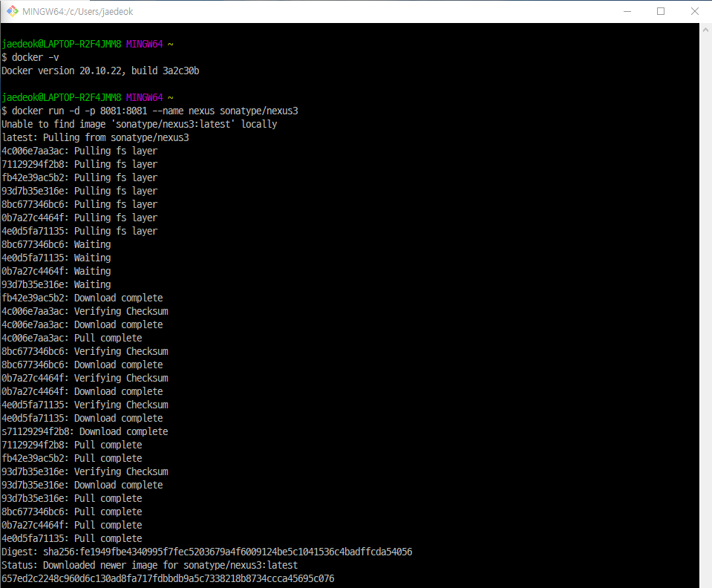Click '0b7a27c4464f: Verifying Checksum' line
The height and width of the screenshot is (588, 712).
click(x=85, y=378)
